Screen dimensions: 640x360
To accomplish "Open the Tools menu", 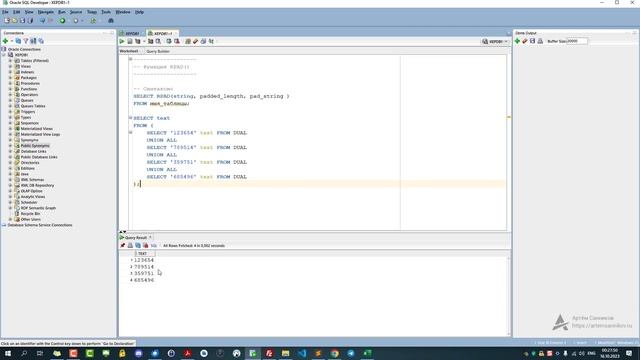I will pyautogui.click(x=106, y=12).
